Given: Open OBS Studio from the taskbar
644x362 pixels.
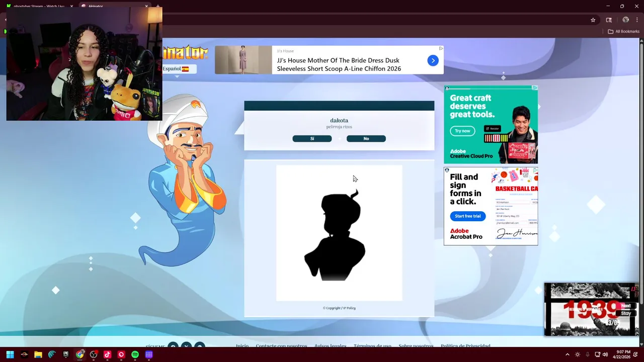Looking at the screenshot, I should [x=94, y=354].
